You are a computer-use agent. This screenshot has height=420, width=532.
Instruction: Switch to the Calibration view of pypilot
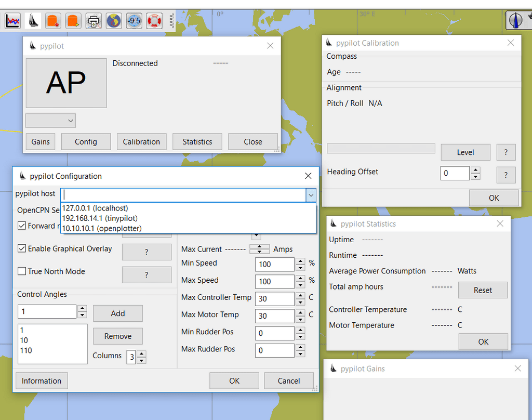(141, 141)
